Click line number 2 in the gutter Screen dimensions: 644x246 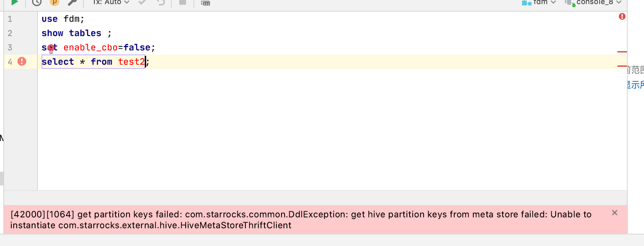point(10,33)
